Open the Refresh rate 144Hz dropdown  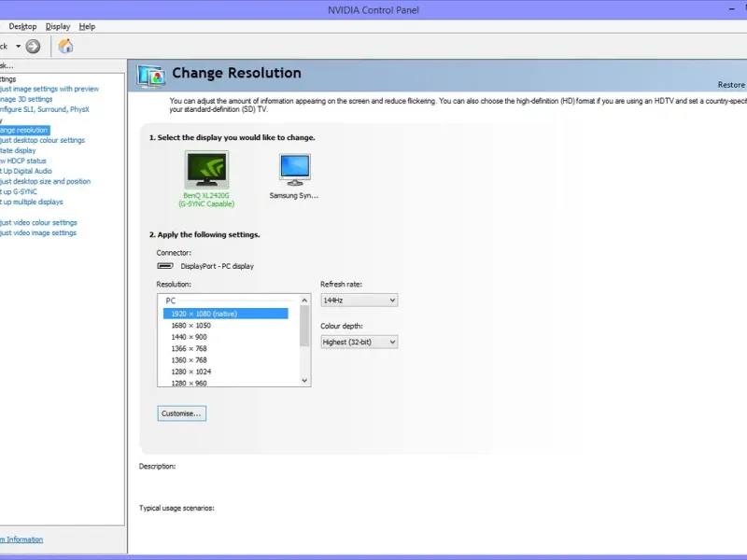point(359,300)
